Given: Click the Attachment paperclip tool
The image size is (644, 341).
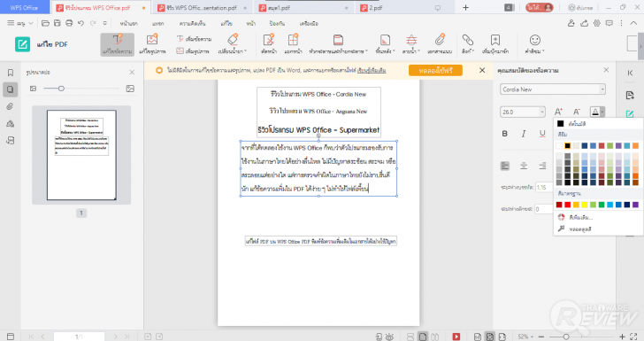Looking at the screenshot, I should point(440,44).
